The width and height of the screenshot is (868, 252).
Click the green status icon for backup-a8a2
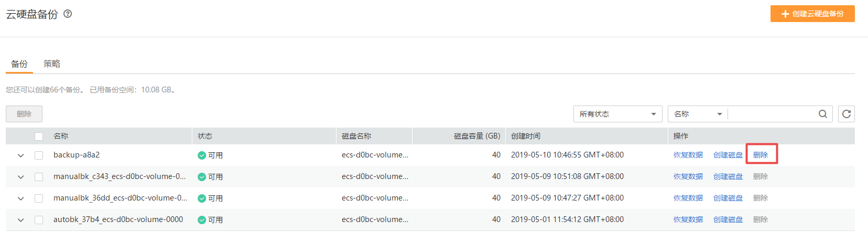coord(202,155)
